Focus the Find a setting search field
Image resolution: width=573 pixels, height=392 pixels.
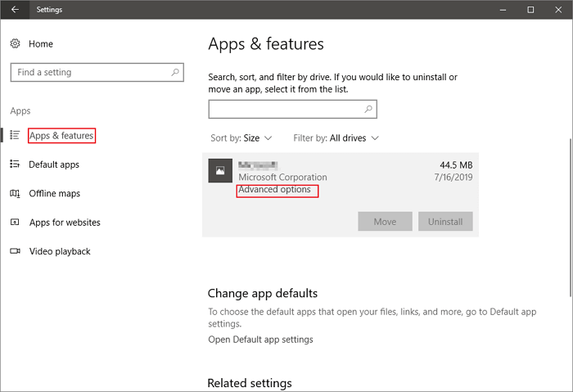coord(90,72)
